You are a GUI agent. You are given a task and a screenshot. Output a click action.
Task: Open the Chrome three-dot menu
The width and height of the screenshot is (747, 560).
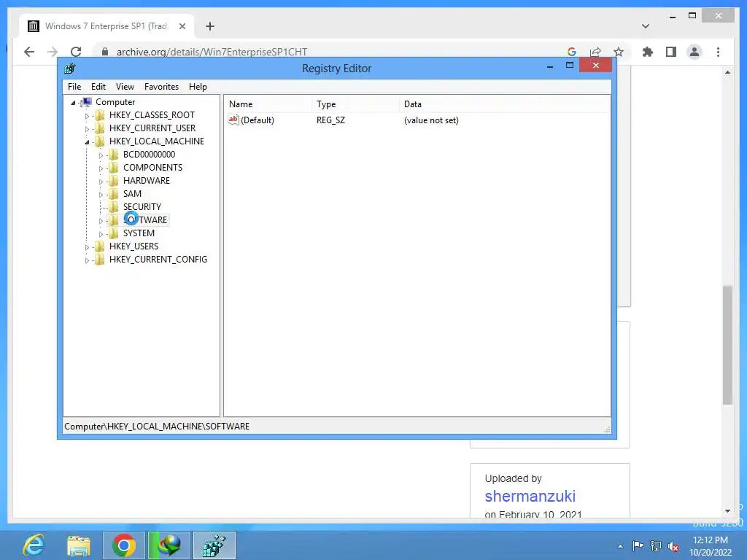(x=718, y=52)
